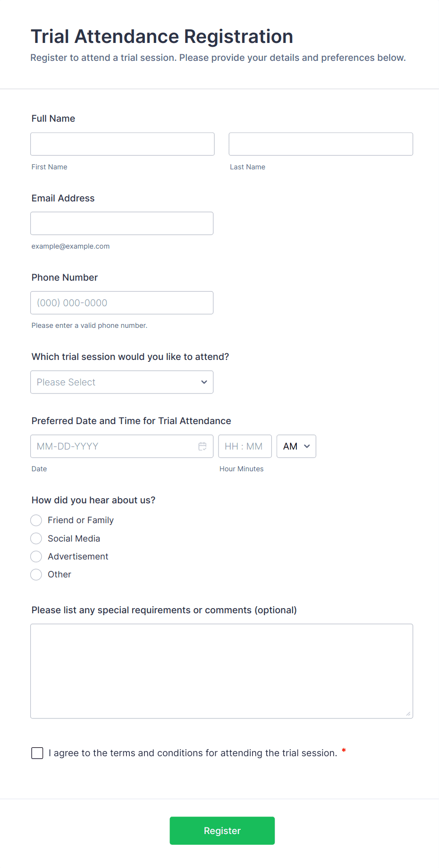Click the terms and conditions label text
This screenshot has width=439, height=868.
[x=193, y=753]
